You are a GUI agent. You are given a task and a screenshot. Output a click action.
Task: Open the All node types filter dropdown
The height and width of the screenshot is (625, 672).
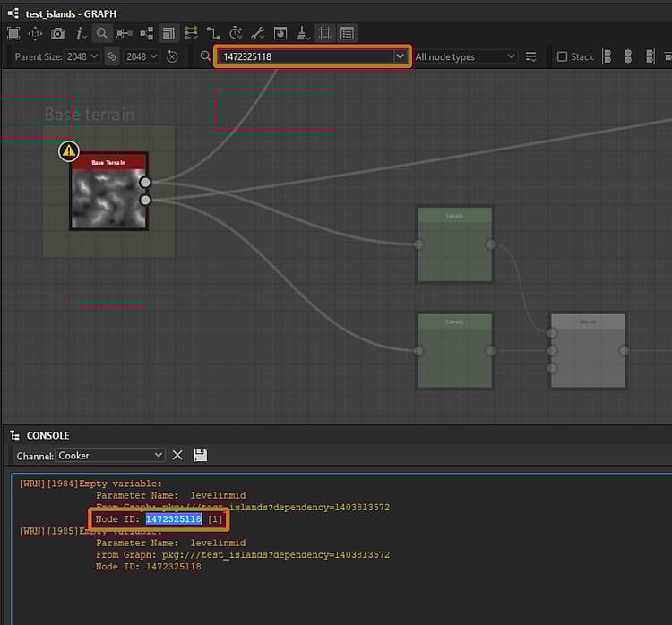[x=465, y=56]
